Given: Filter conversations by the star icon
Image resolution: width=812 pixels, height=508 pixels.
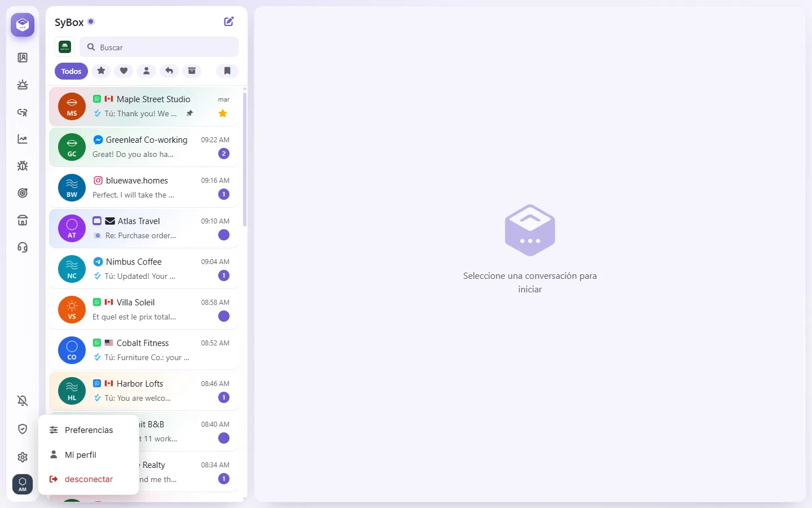Looking at the screenshot, I should (x=101, y=71).
